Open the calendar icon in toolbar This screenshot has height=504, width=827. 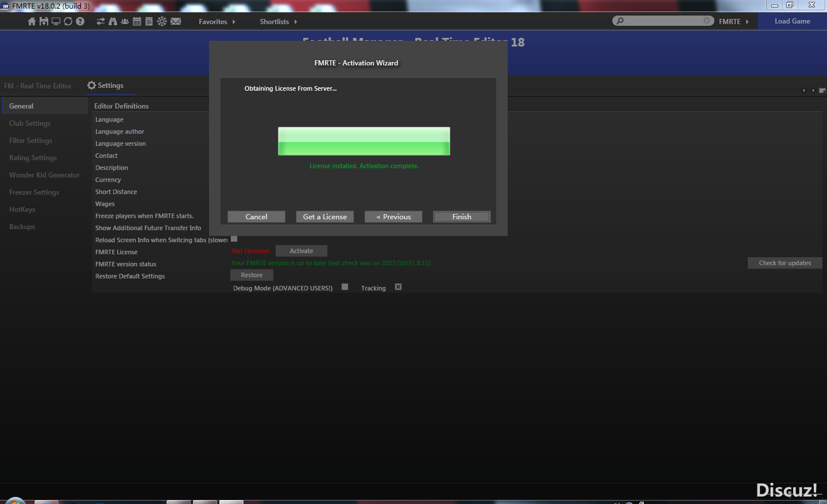click(137, 21)
